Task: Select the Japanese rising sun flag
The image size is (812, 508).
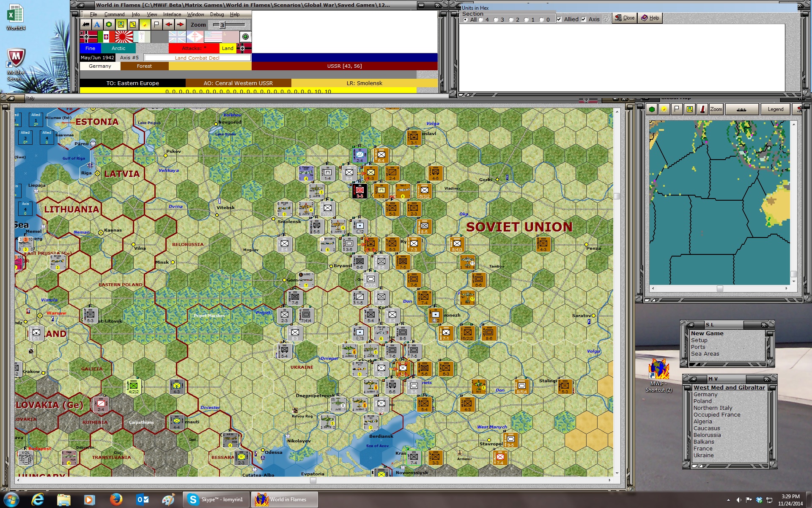Action: [124, 37]
